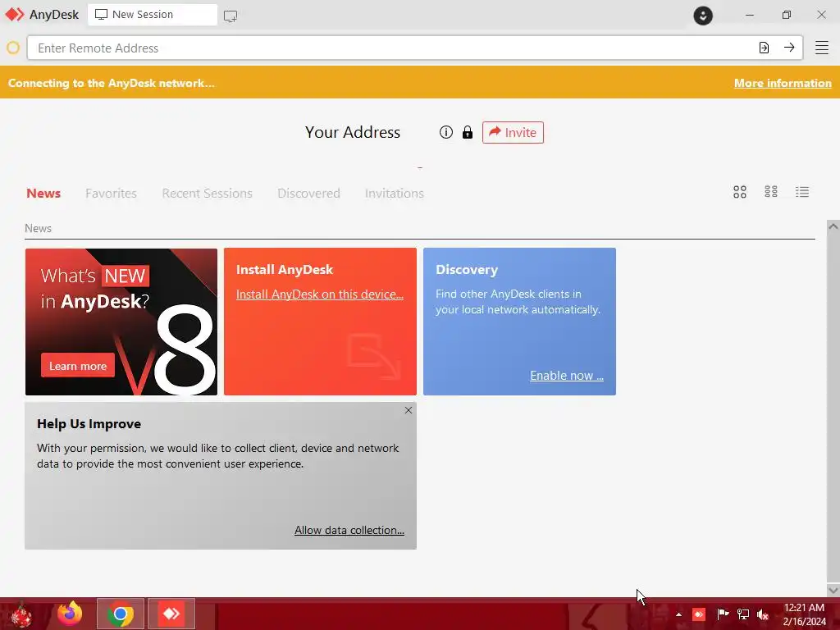
Task: Open the Invitations tab
Action: pos(395,194)
